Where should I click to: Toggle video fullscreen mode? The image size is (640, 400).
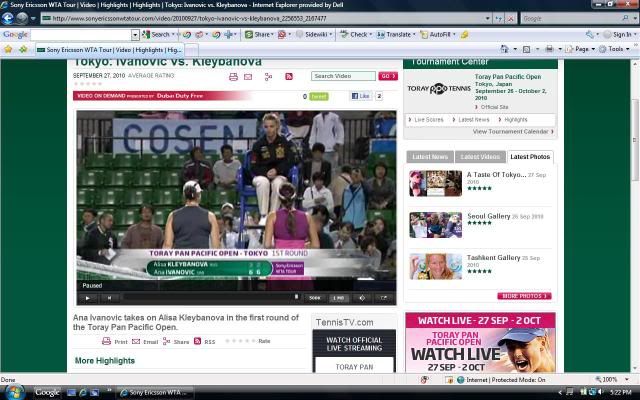pyautogui.click(x=384, y=298)
